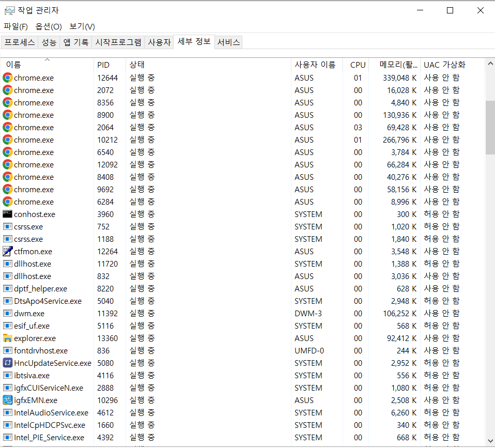Viewport: 495px width, 448px height.
Task: Click the scrollbar up arrow
Action: (x=490, y=64)
